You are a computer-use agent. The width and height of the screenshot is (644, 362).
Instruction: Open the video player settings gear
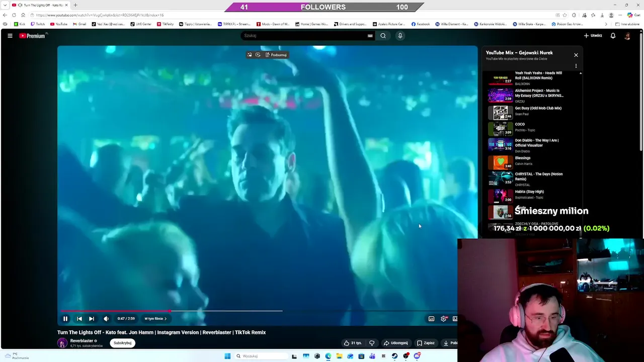(443, 319)
